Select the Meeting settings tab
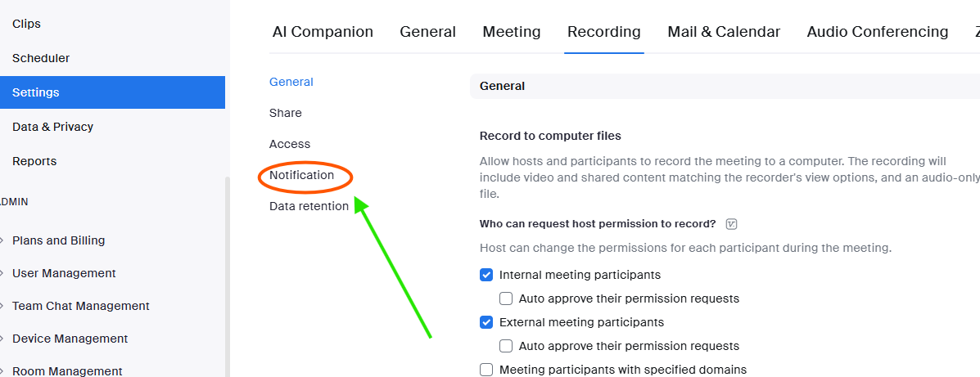Viewport: 980px width, 377px height. 512,32
